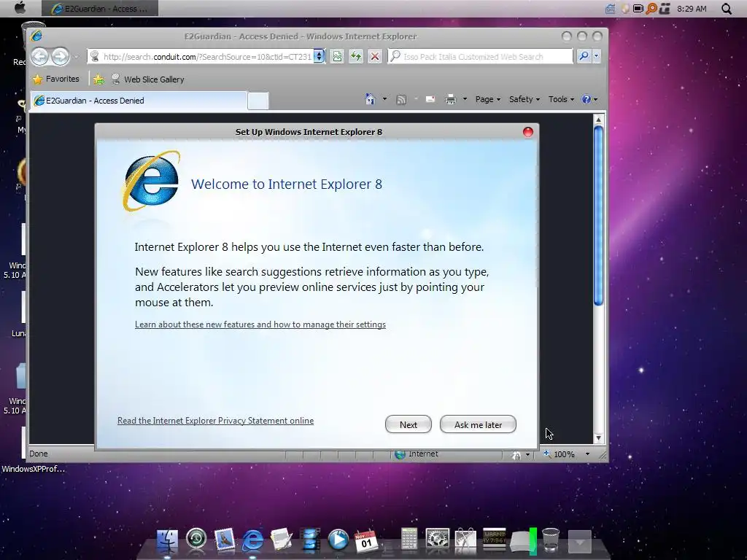Image resolution: width=747 pixels, height=560 pixels.
Task: Click the Done status bar text
Action: coord(39,454)
